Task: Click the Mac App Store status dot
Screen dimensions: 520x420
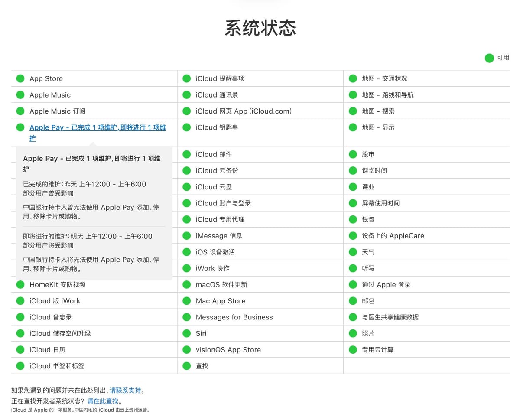Action: 186,300
